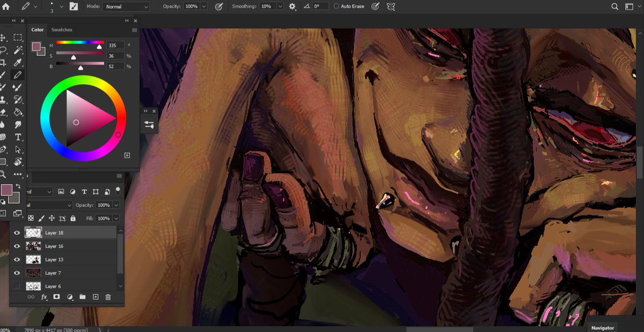644x332 pixels.
Task: Filter layers by type text icon
Action: tap(84, 192)
